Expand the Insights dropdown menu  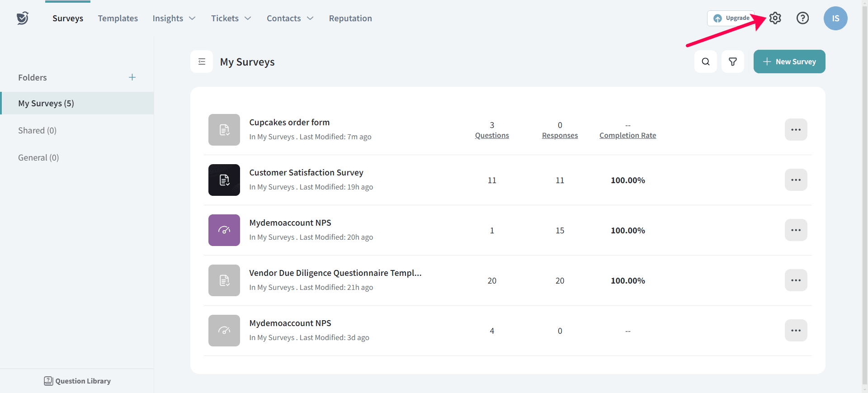pyautogui.click(x=174, y=19)
